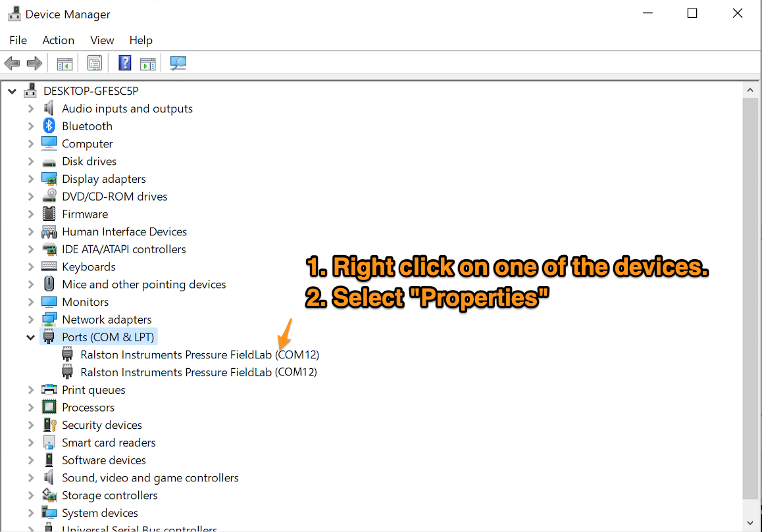Click the Display adapters icon
Screen dimensions: 762x532
pyautogui.click(x=49, y=179)
